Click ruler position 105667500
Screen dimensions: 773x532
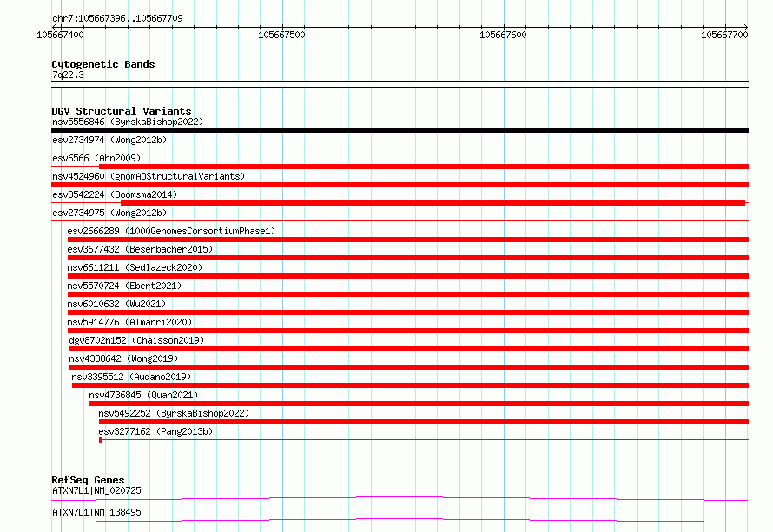pos(281,35)
